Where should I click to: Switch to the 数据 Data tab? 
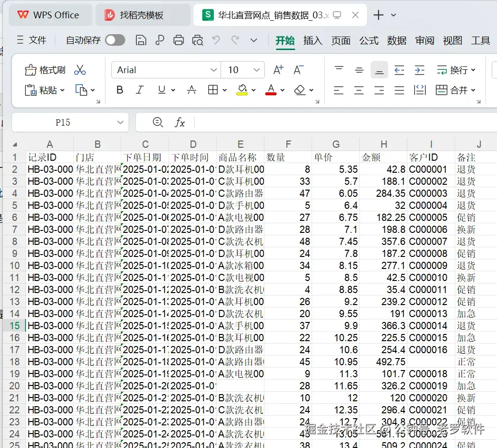point(396,40)
